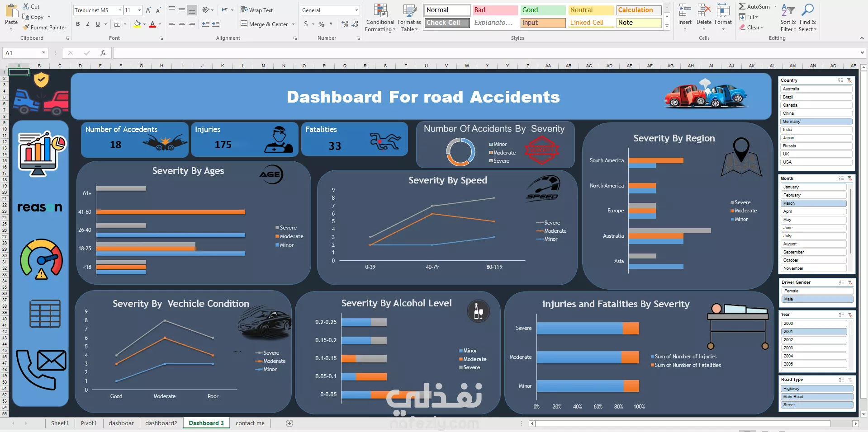Switch to dashboard2 sheet tab

[x=161, y=423]
